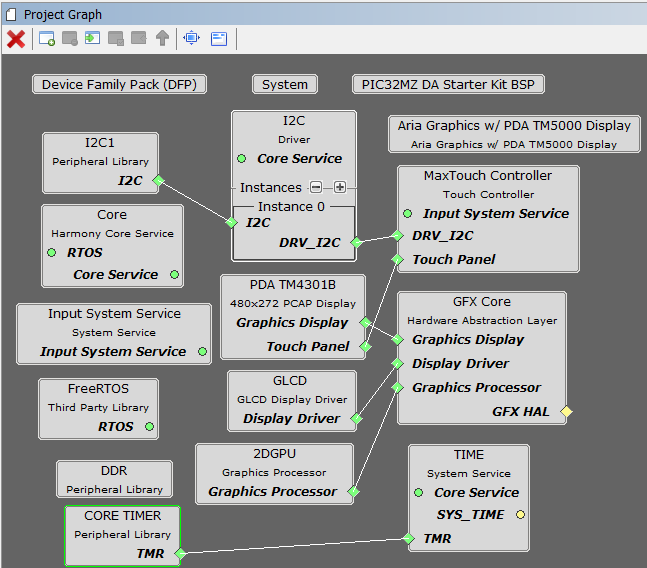The width and height of the screenshot is (647, 568).
Task: Select the GLCD Display Driver block title
Action: pyautogui.click(x=290, y=380)
